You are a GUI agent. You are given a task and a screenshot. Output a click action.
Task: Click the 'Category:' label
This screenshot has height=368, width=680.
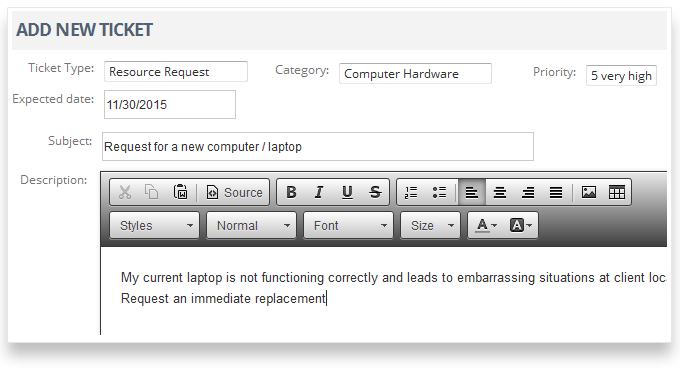(302, 70)
